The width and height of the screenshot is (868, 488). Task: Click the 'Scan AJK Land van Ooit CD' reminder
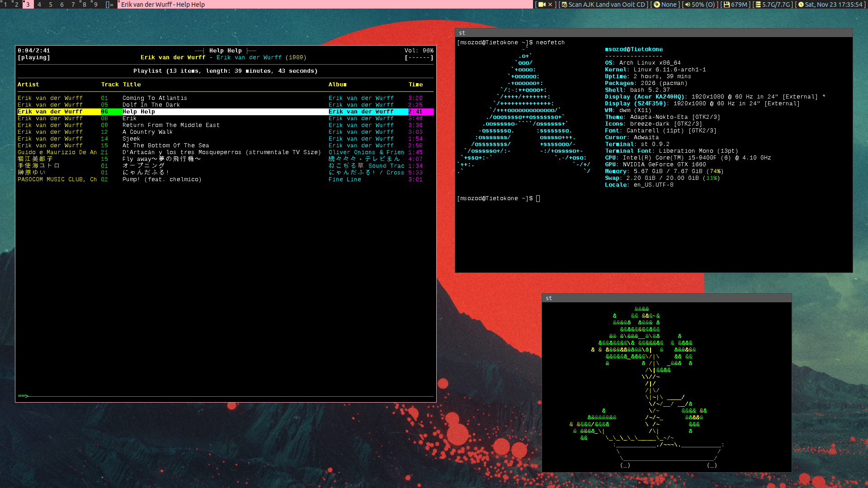click(607, 5)
